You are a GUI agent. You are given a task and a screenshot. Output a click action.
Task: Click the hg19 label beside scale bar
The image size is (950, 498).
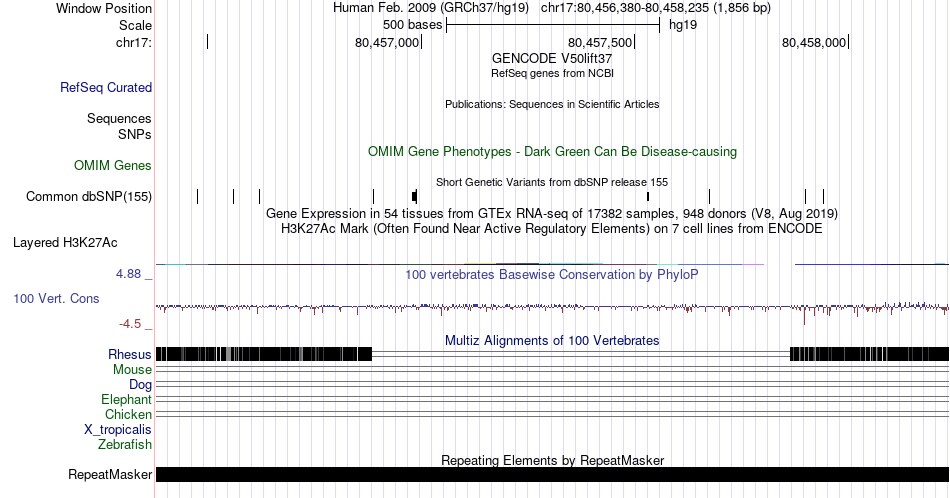pyautogui.click(x=683, y=25)
